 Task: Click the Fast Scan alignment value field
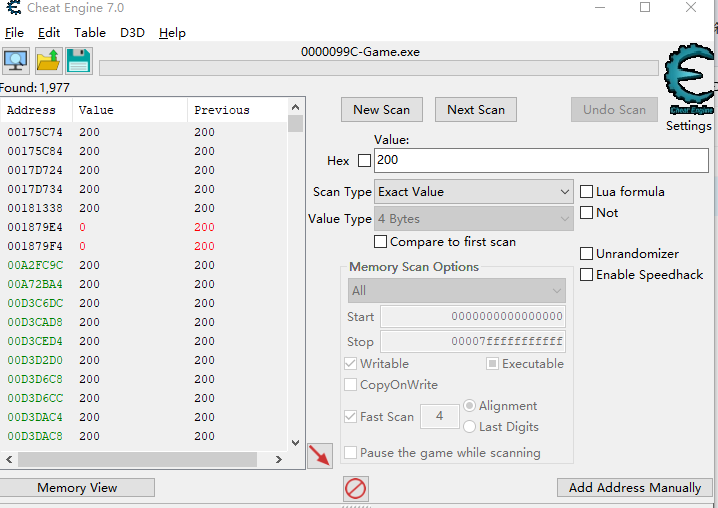440,416
